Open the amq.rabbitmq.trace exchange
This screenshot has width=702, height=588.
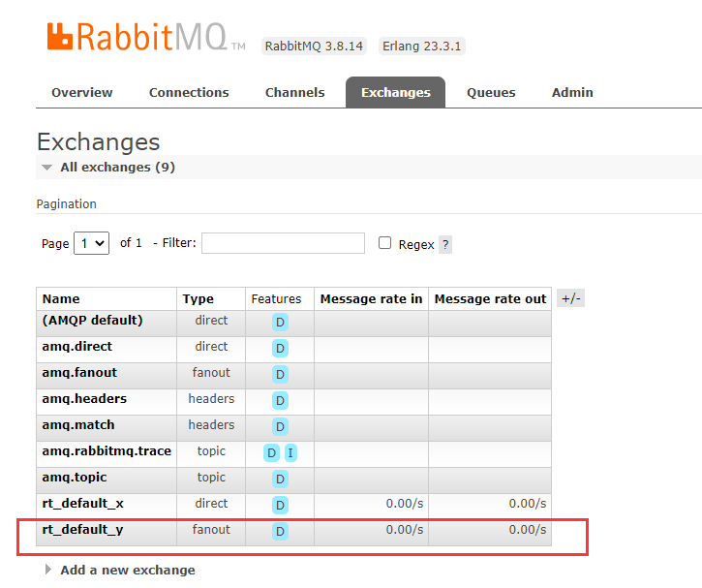[107, 451]
